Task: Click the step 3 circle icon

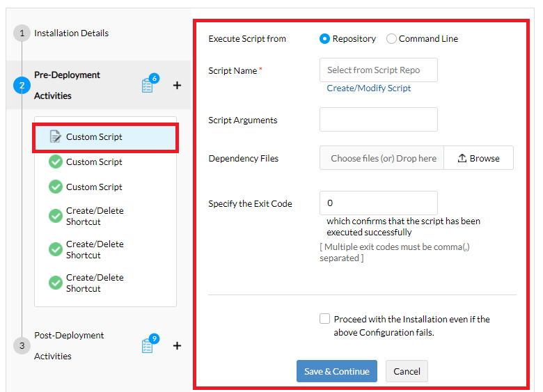Action: [x=22, y=345]
